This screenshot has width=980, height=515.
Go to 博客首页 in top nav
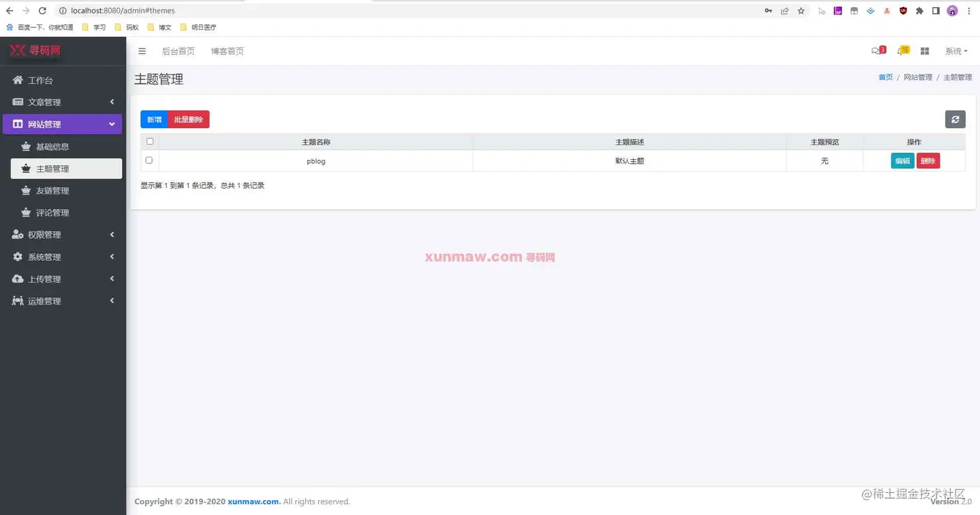[227, 51]
